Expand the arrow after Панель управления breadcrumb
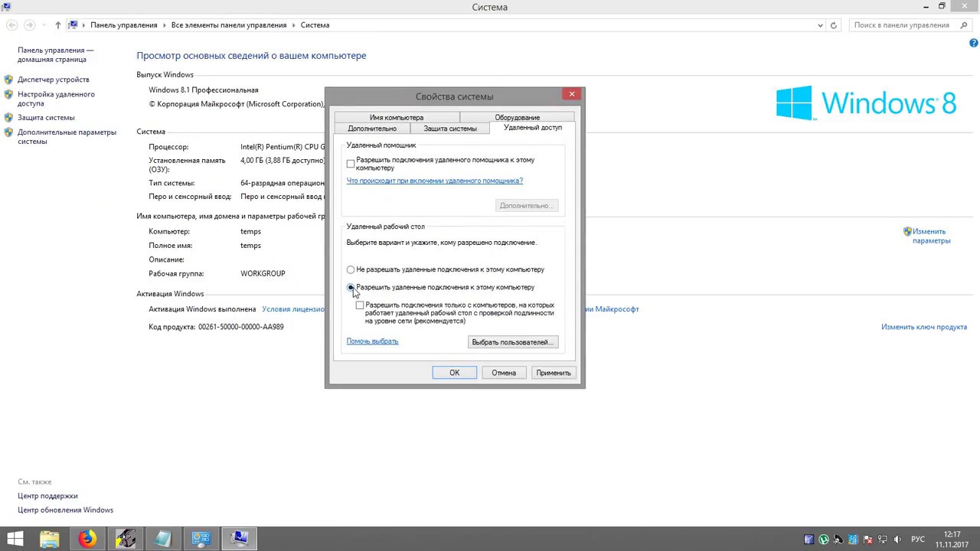Viewport: 980px width, 551px height. (164, 25)
